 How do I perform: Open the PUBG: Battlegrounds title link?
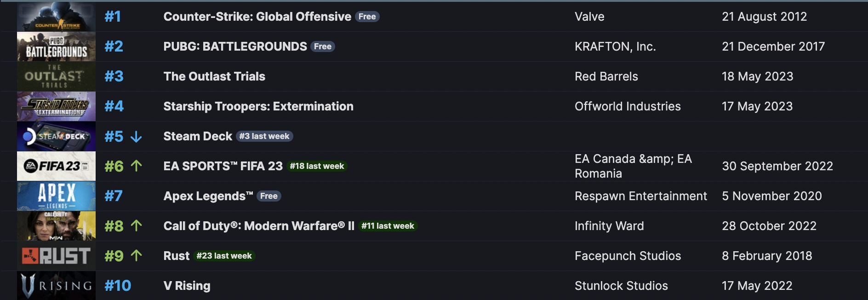pos(234,46)
